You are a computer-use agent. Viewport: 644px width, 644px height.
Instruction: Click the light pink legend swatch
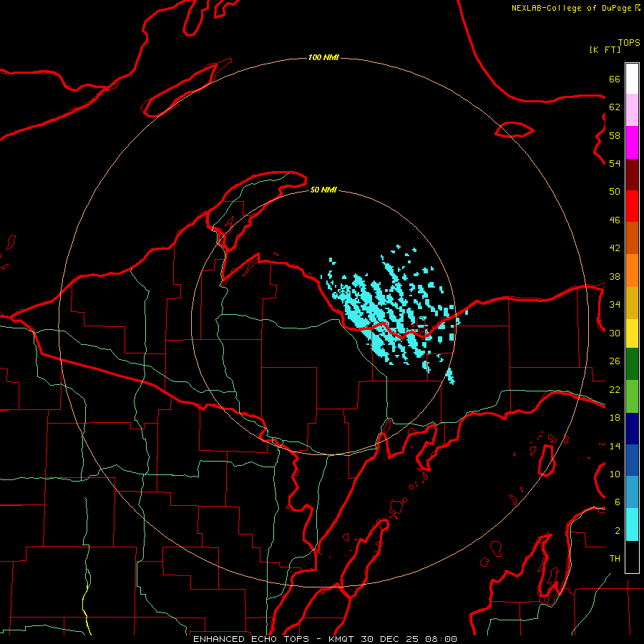[632, 109]
